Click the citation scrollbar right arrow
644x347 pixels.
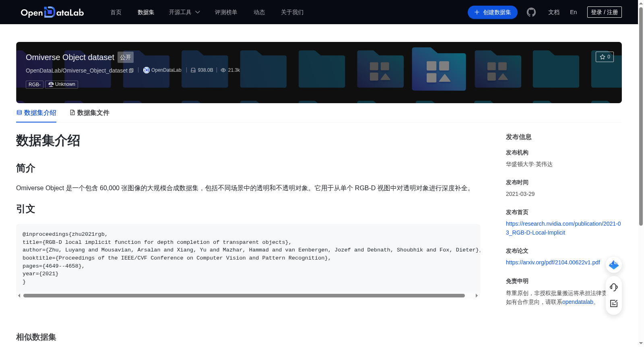click(x=477, y=295)
